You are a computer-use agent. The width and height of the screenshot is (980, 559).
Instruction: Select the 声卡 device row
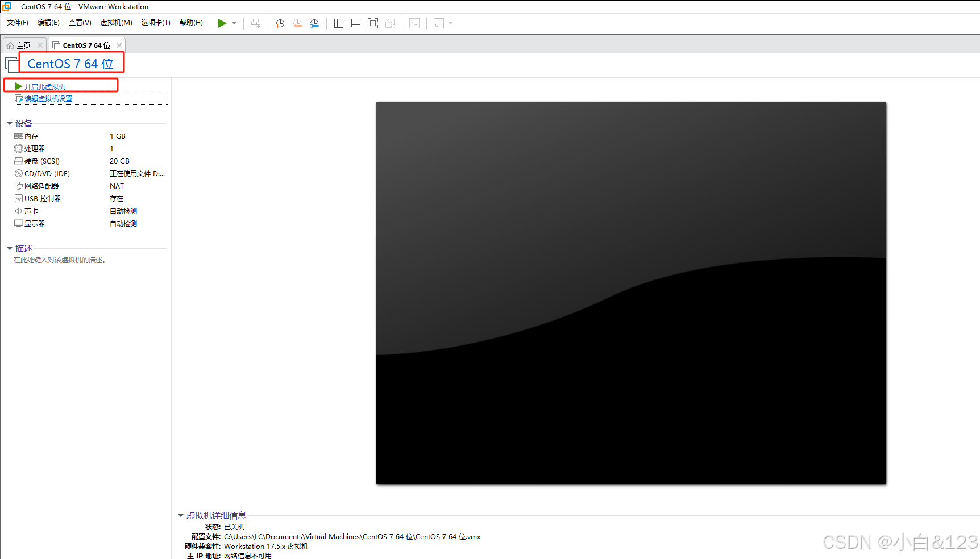pos(90,211)
